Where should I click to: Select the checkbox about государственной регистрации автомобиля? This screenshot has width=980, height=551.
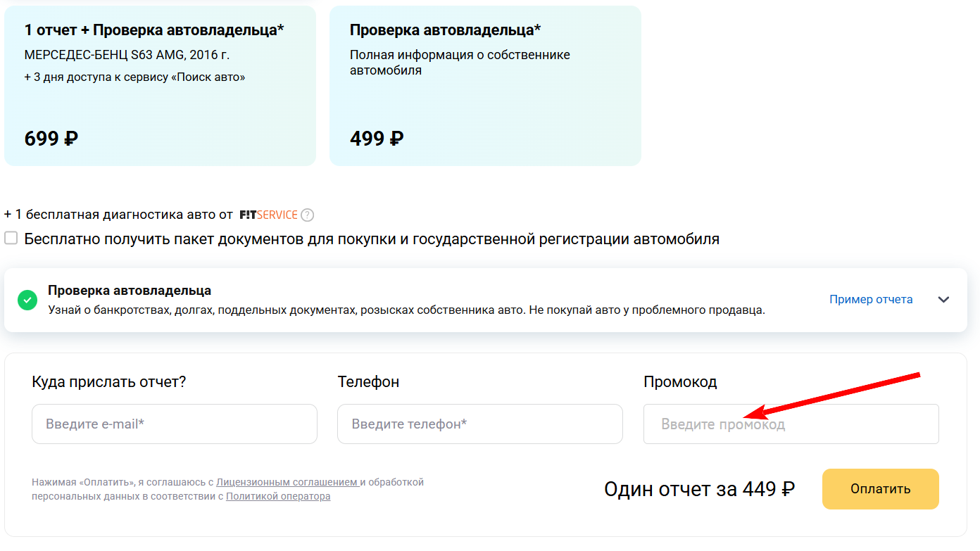coord(11,239)
